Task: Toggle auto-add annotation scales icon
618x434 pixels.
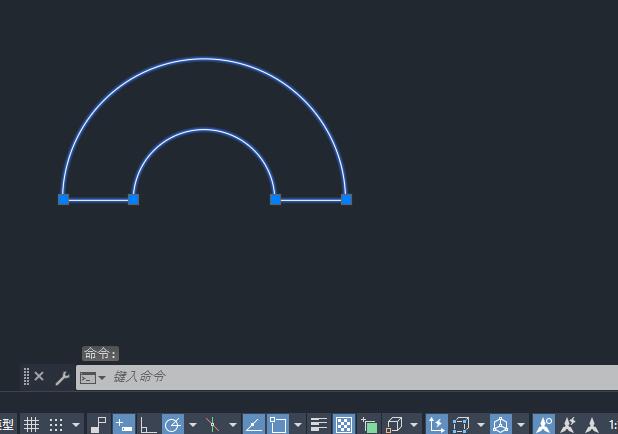Action: 568,425
